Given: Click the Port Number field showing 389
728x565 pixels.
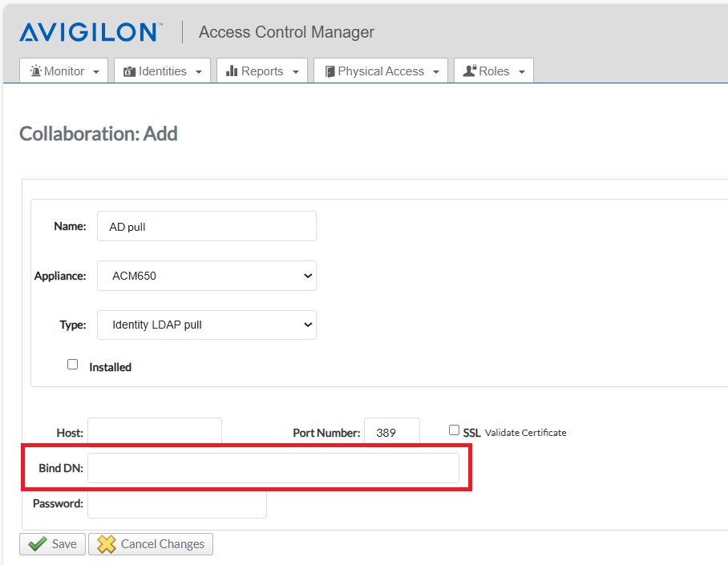Looking at the screenshot, I should [392, 431].
